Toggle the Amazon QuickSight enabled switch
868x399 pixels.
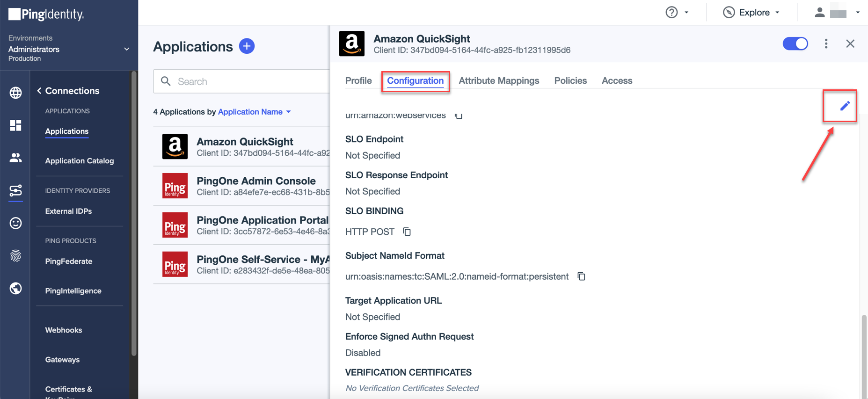795,44
